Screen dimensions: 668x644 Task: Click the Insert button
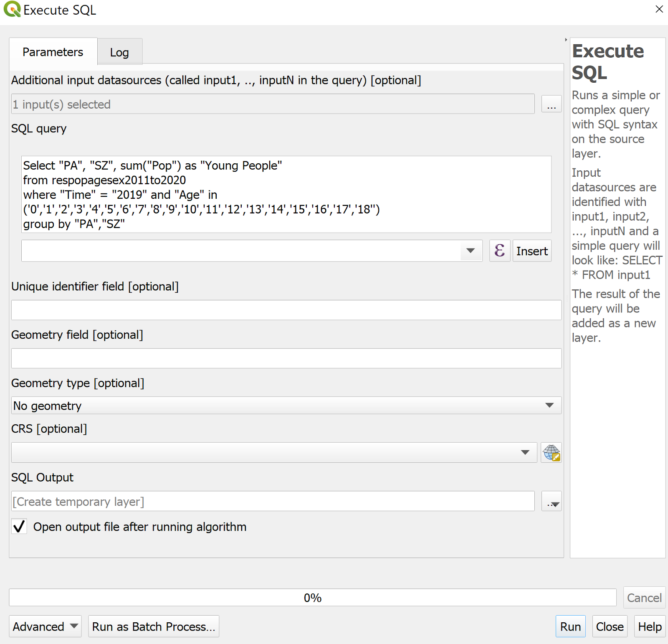532,251
